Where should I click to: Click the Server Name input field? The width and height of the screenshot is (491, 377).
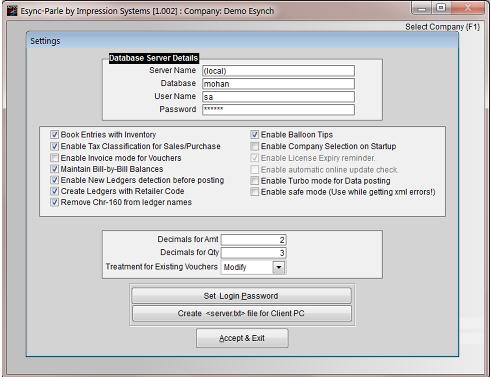tap(278, 71)
